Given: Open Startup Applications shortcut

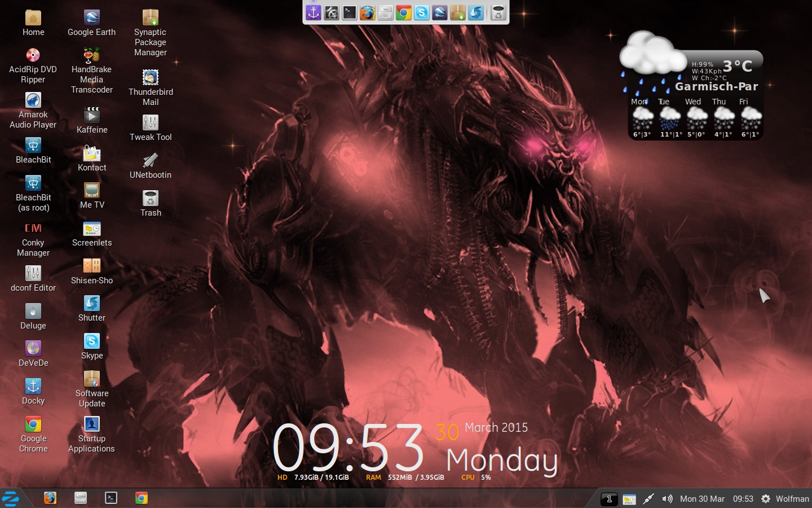Looking at the screenshot, I should tap(92, 433).
